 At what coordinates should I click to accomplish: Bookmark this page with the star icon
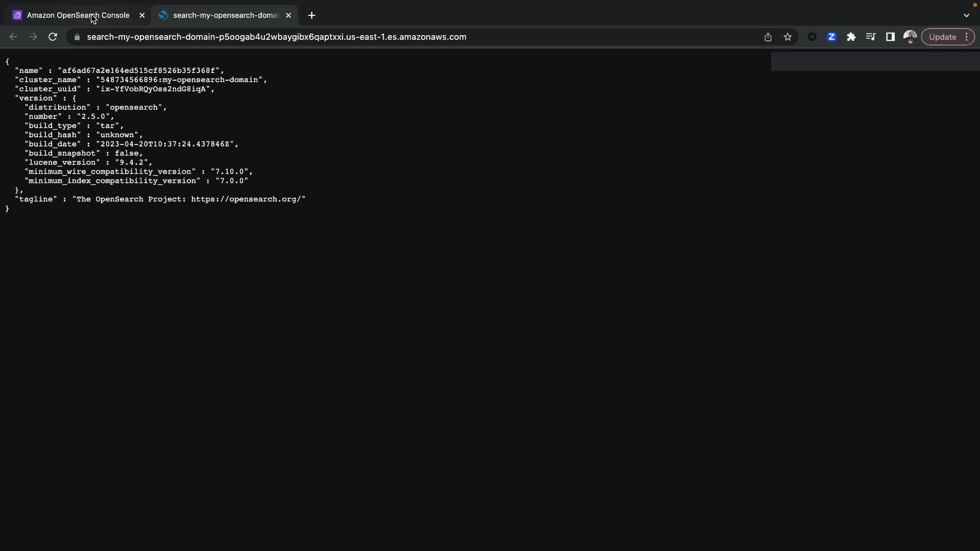click(788, 37)
